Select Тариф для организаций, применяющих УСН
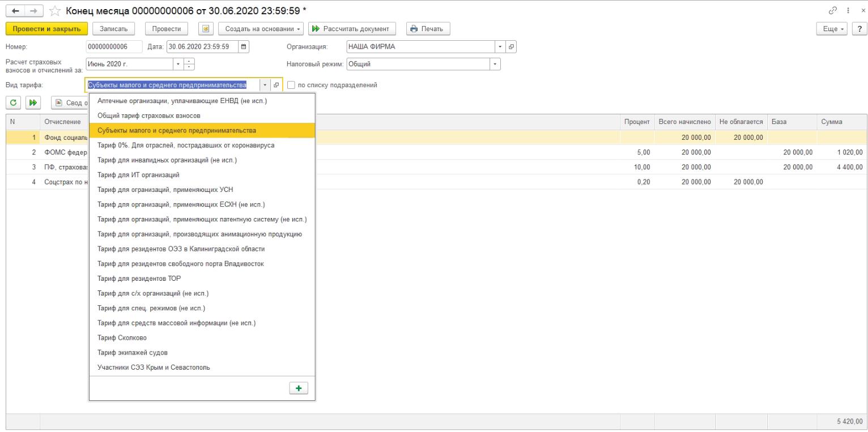Image resolution: width=868 pixels, height=432 pixels. click(x=202, y=190)
